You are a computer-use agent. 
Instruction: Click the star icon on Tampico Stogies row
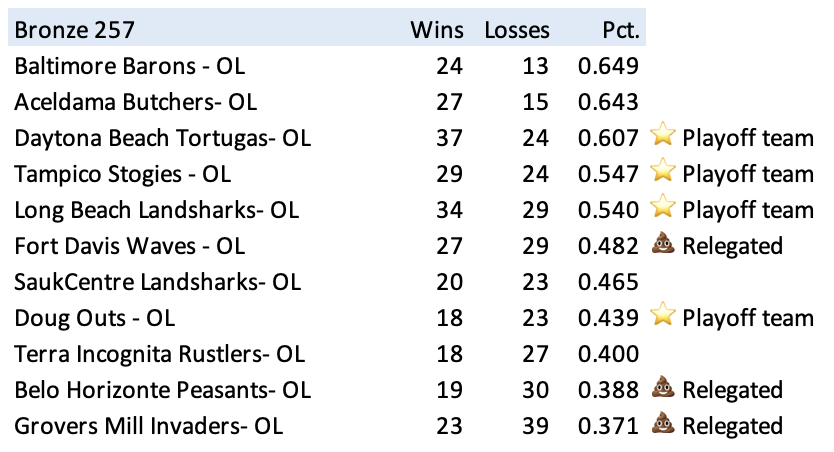662,173
